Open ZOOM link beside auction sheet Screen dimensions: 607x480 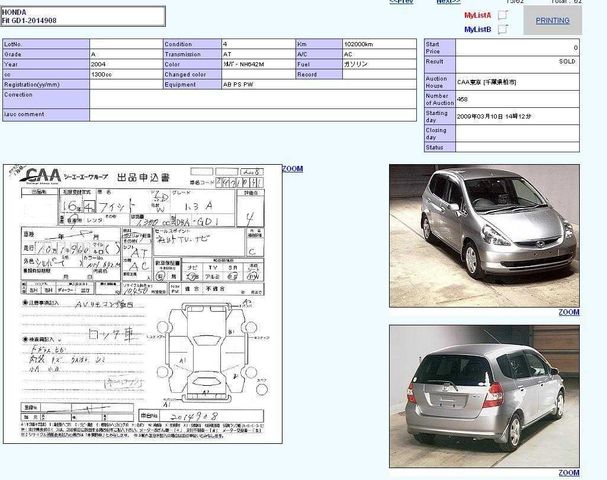tap(293, 169)
